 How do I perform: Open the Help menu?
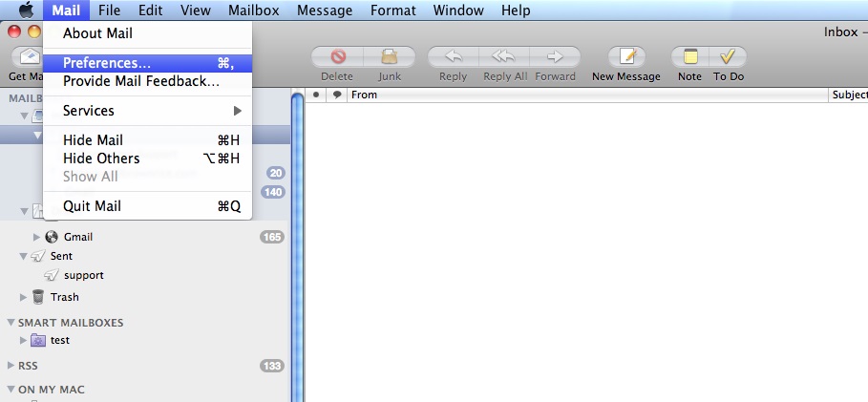coord(516,10)
